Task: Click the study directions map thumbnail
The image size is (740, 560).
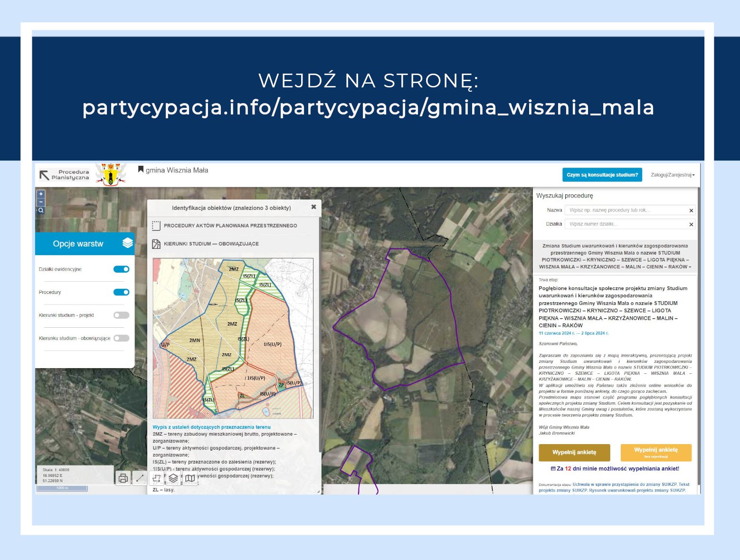Action: pos(233,338)
